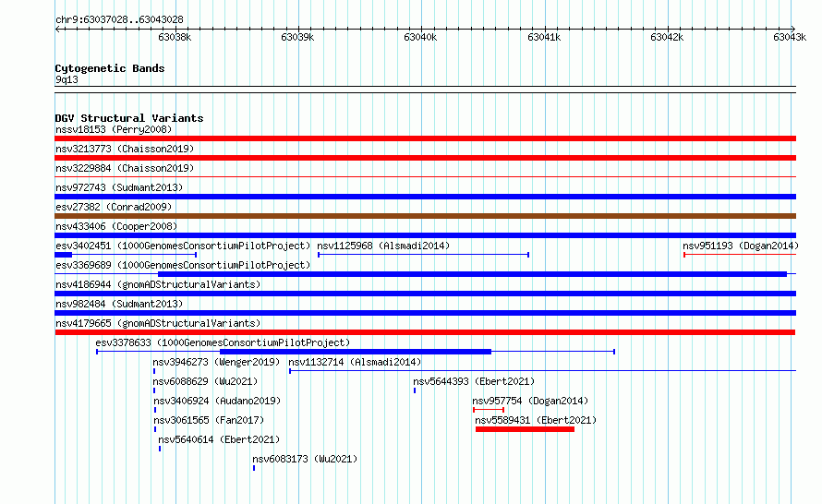This screenshot has width=822, height=504.
Task: Click the small blue tick of nsv5644393
Action: (415, 390)
